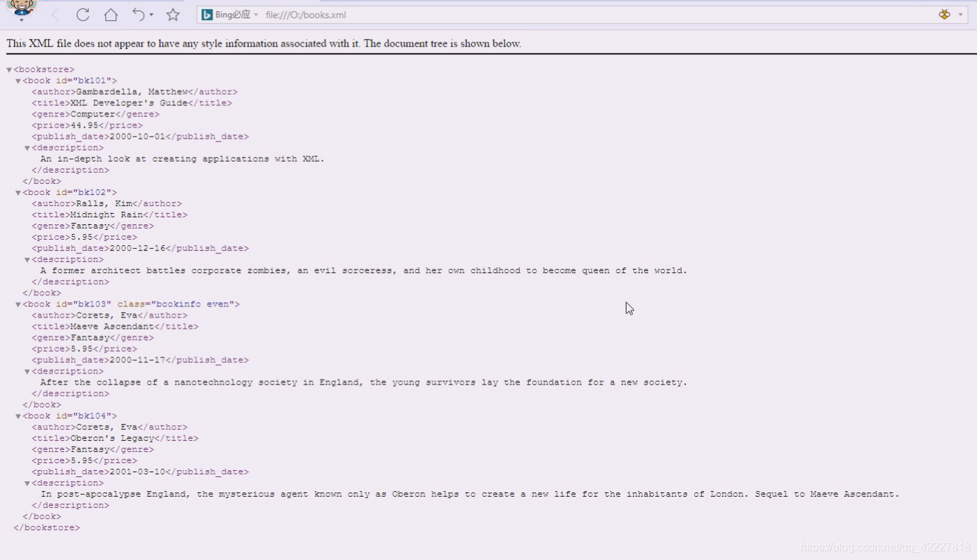
Task: Click the bee icon in address bar
Action: (945, 15)
